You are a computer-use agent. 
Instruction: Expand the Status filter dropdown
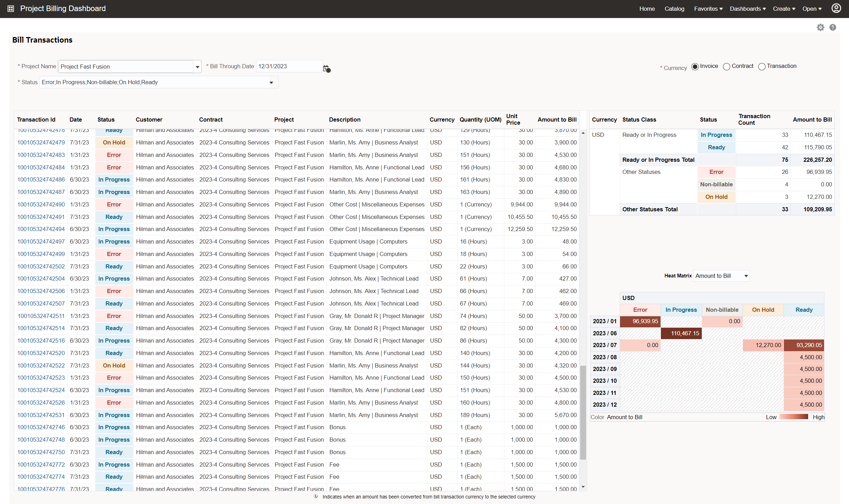point(271,83)
